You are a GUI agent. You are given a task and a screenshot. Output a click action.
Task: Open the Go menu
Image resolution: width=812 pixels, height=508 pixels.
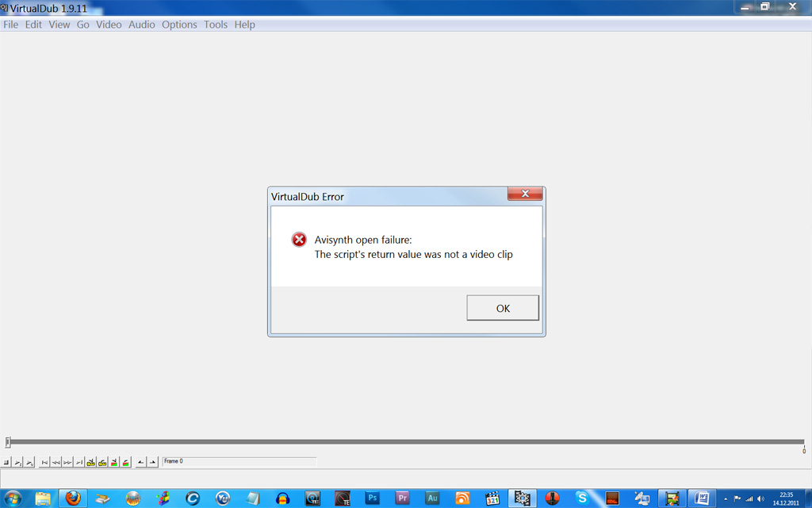pyautogui.click(x=82, y=25)
